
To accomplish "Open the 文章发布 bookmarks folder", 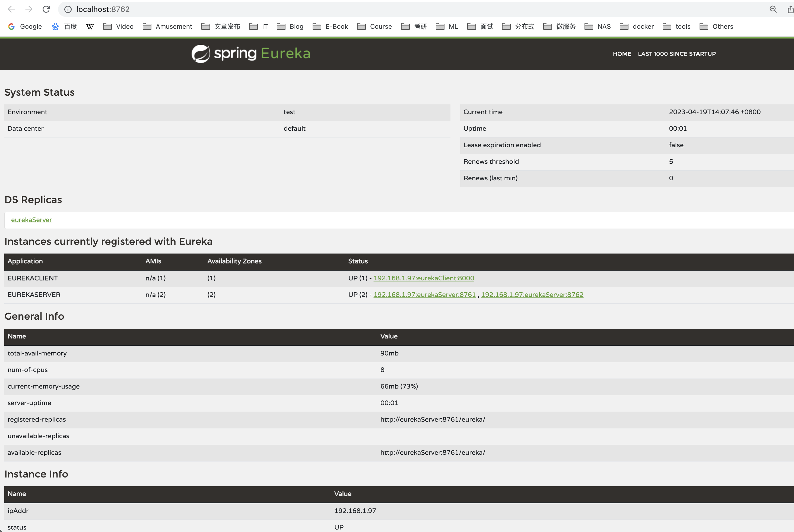I will click(x=221, y=27).
